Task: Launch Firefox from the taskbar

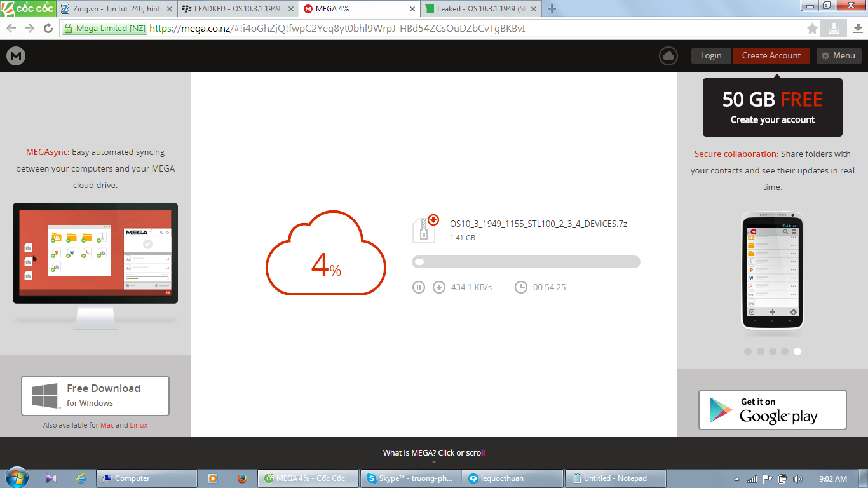Action: 241,478
